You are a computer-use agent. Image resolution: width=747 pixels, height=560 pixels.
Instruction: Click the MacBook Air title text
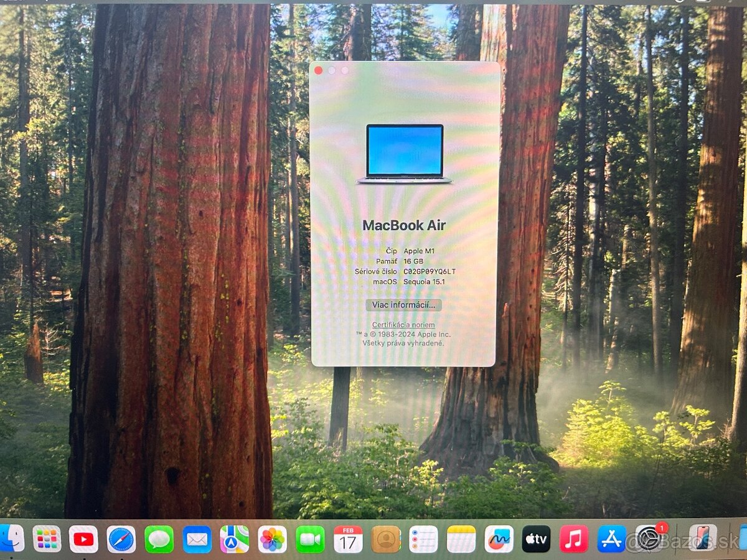pyautogui.click(x=404, y=225)
